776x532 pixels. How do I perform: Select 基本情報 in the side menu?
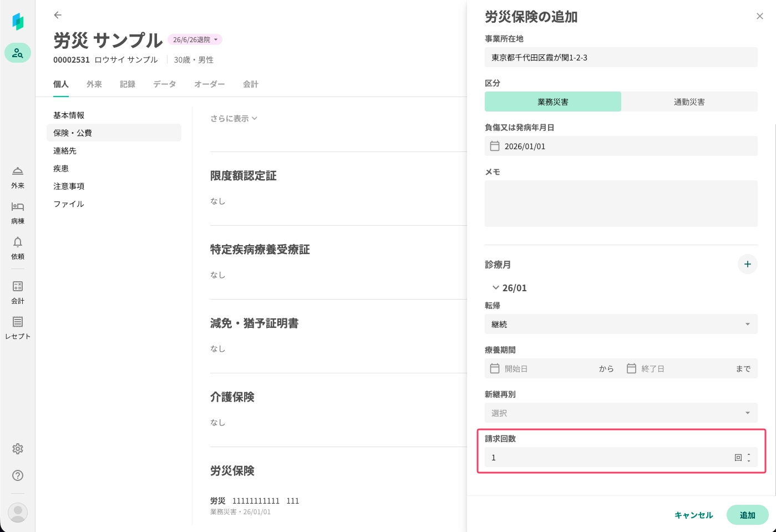pyautogui.click(x=114, y=115)
